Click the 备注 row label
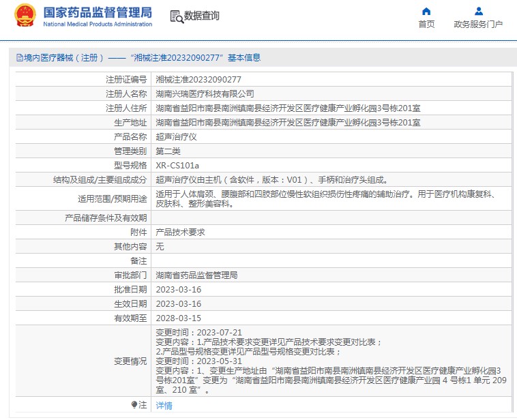Viewport: 517px width, 420px height. 138,260
